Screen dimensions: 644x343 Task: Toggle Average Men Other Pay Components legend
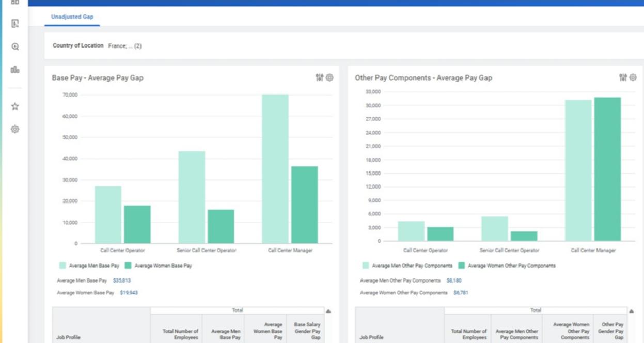pyautogui.click(x=407, y=266)
